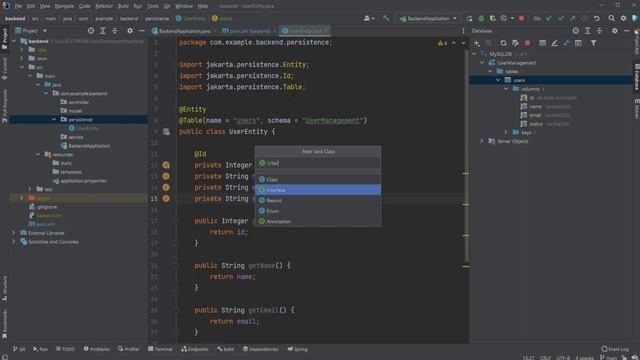
Task: Click the Edit pencil icon in Database toolbar
Action: (x=554, y=43)
